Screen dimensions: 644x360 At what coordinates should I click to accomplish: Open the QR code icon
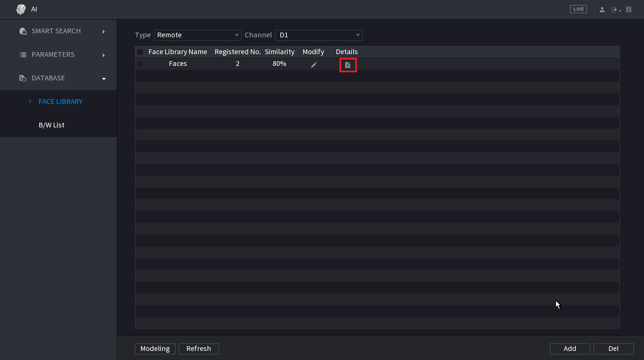(629, 10)
